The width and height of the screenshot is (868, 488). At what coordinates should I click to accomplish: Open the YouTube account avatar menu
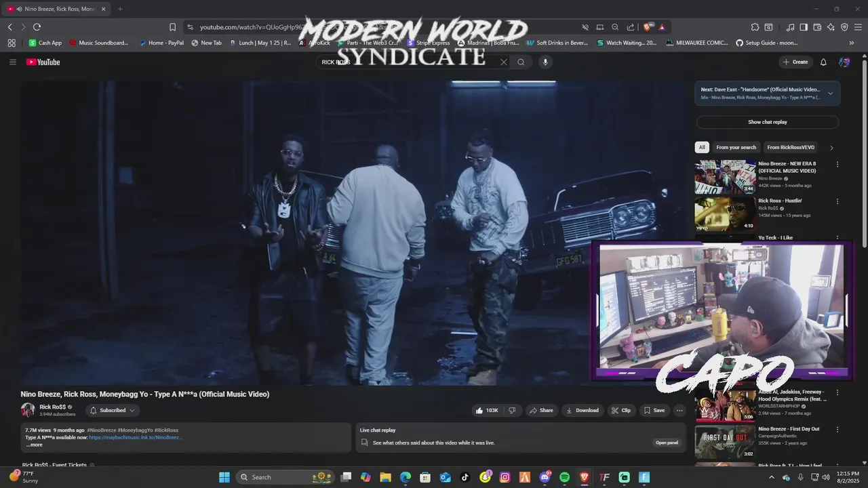(x=844, y=62)
